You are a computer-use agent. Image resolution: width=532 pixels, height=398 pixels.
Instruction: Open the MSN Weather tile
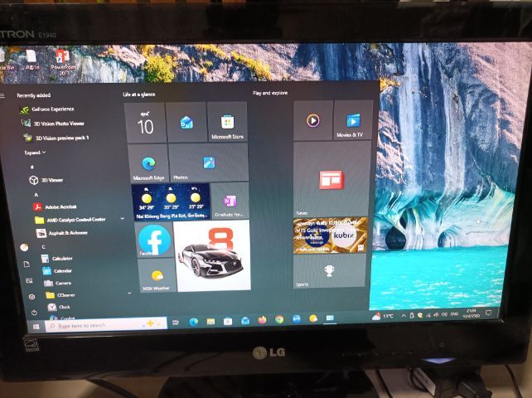[x=157, y=275]
